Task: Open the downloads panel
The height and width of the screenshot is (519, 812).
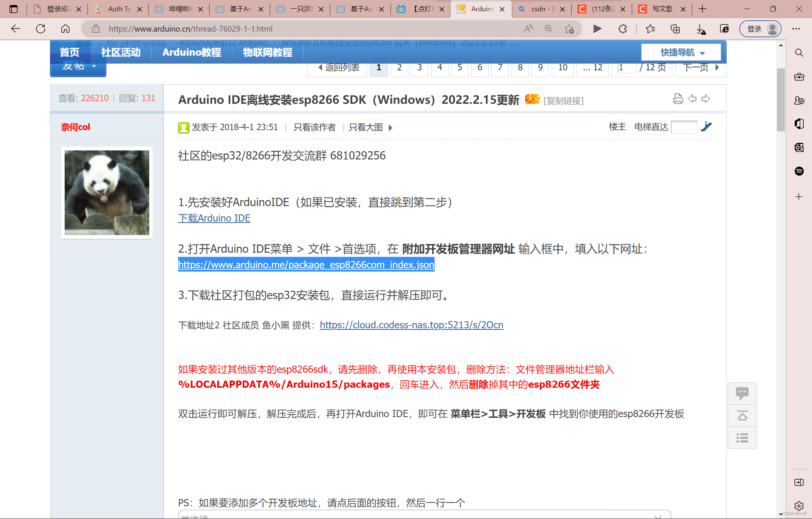Action: tap(701, 29)
